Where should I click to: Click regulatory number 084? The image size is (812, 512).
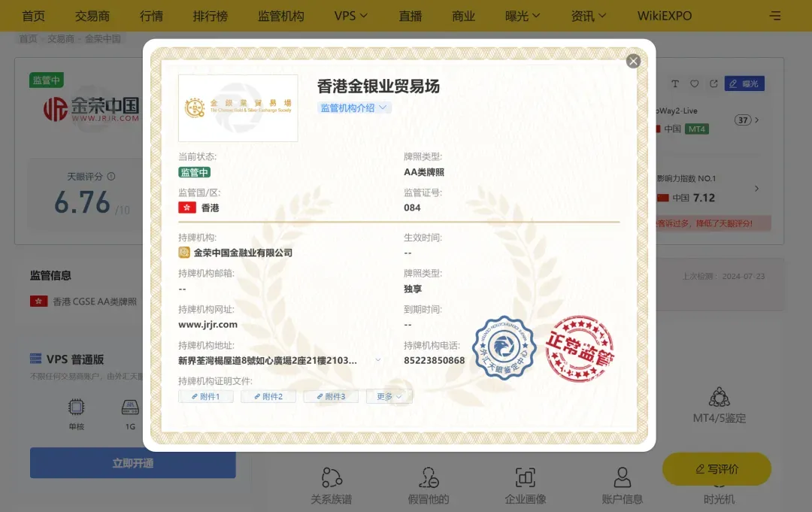(412, 208)
